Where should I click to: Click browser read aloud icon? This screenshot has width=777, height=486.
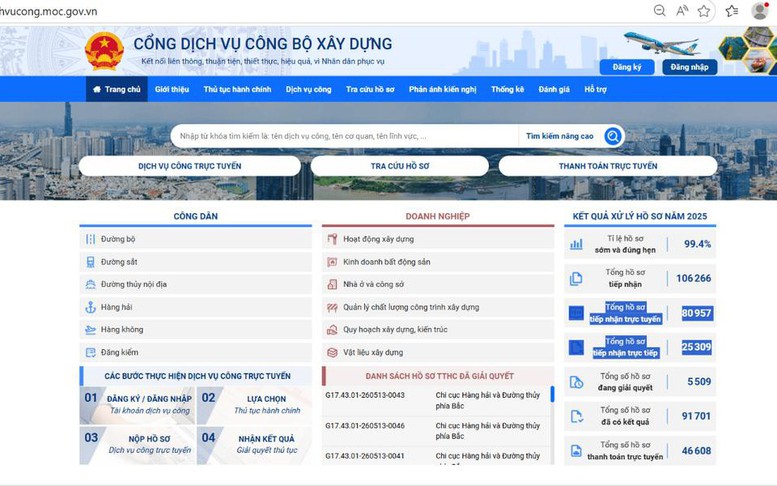click(x=682, y=10)
